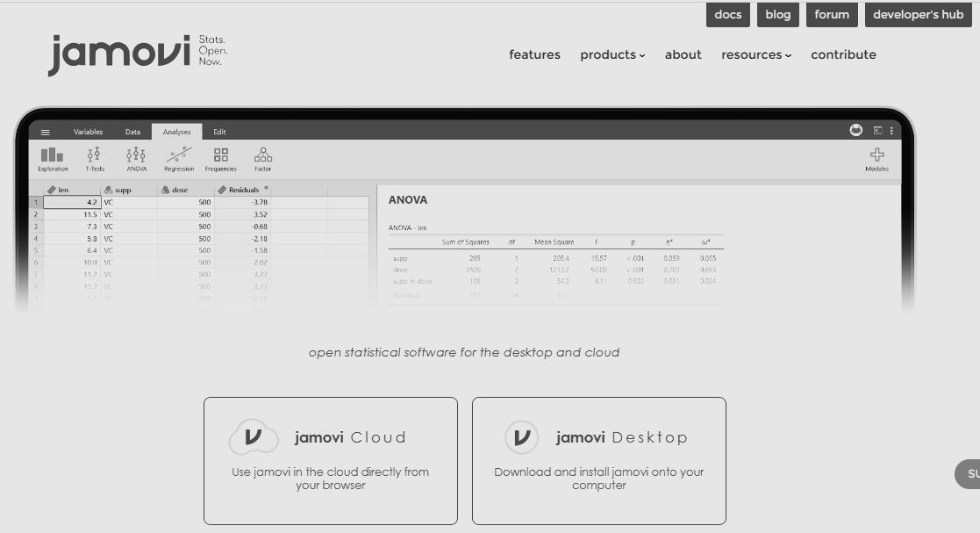
Task: Open the T-Tests analysis menu
Action: [95, 160]
